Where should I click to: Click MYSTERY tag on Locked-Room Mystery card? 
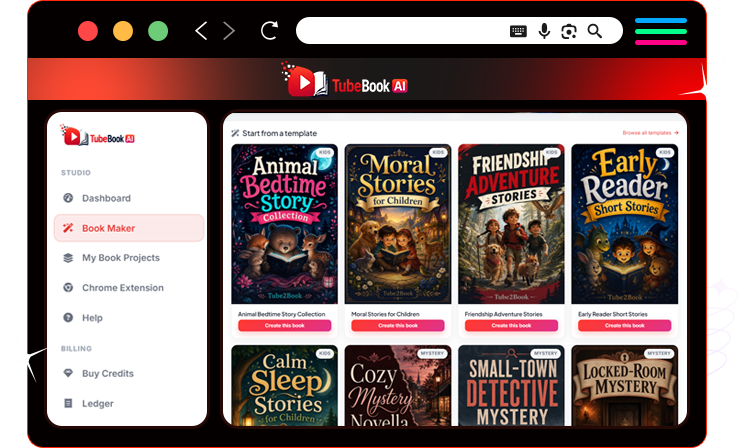tap(659, 353)
